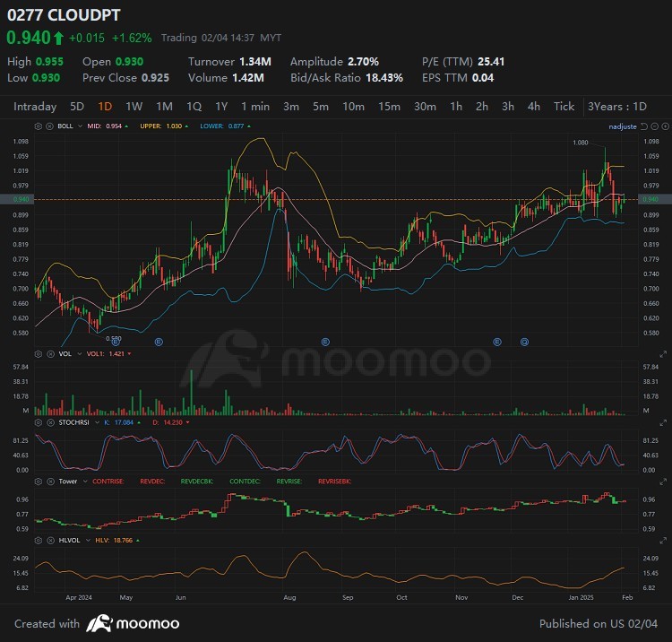This screenshot has height=642, width=672.
Task: Click the event marker near late May
Action: 159,342
